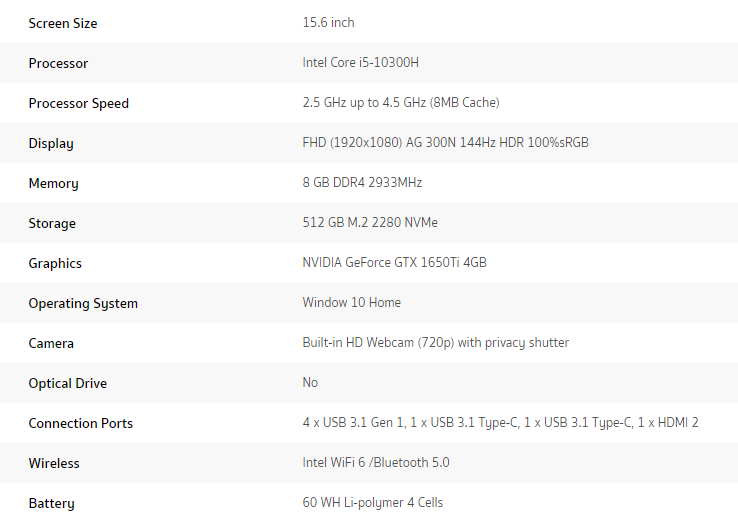738x523 pixels.
Task: Select the FHD (1920x1080) display value
Action: pos(445,142)
